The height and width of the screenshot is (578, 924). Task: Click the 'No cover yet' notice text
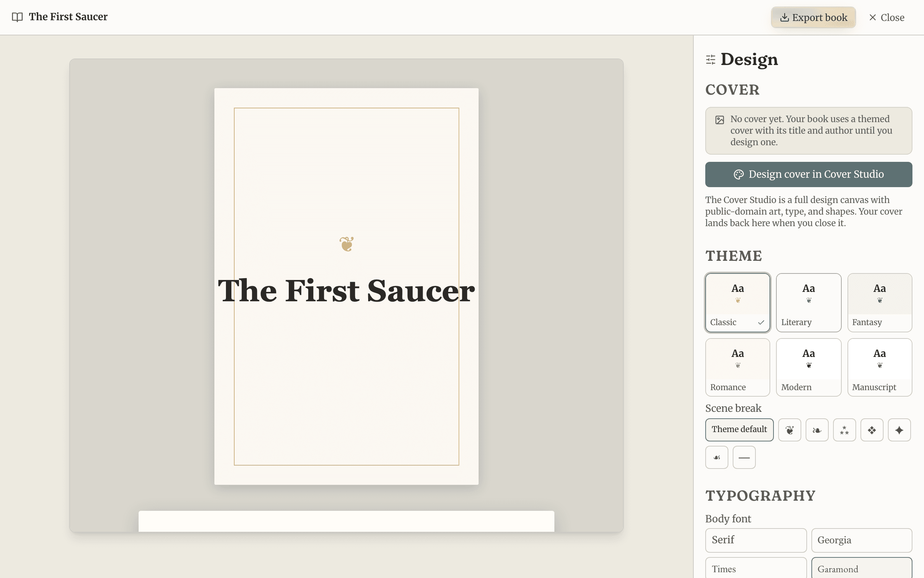[811, 130]
